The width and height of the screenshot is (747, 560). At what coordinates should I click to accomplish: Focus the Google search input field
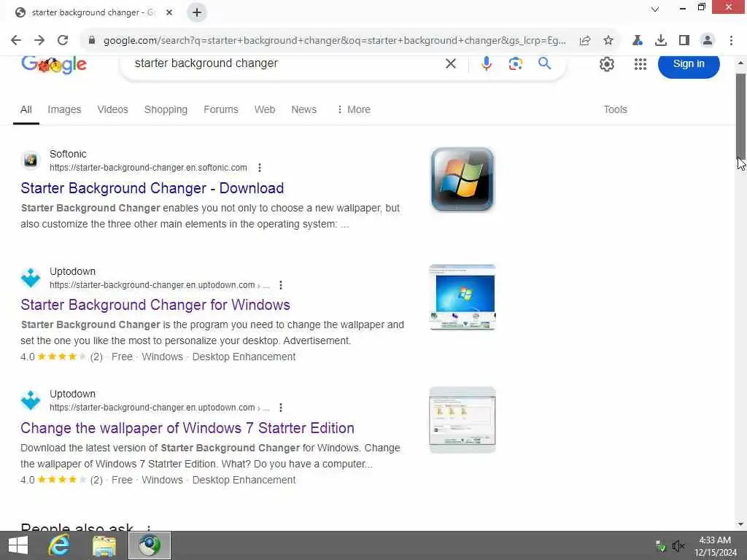click(x=286, y=63)
